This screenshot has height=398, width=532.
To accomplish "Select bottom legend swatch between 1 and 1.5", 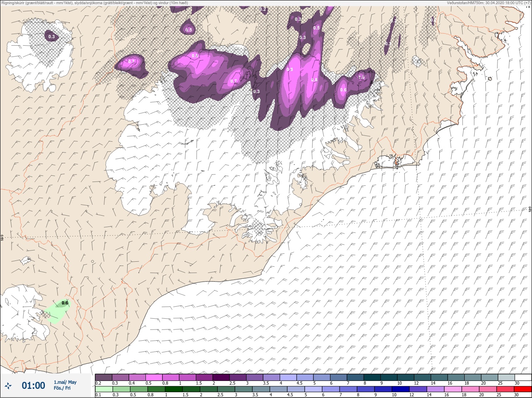I will [174, 389].
